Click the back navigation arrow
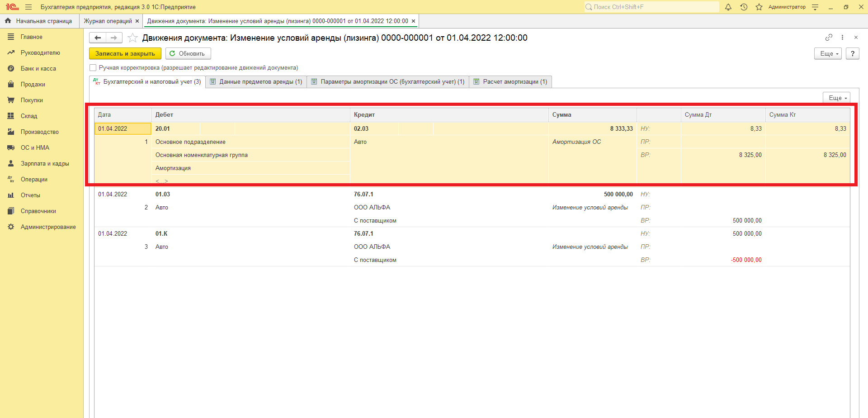 [98, 38]
